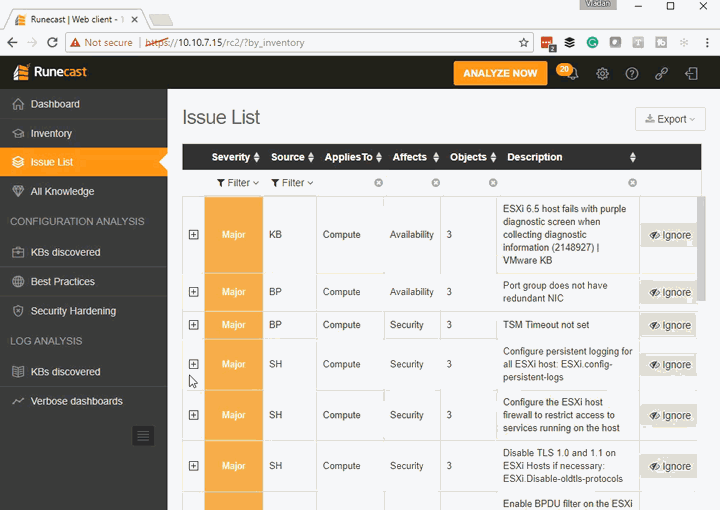Ignore the ESXi host firewall issue
The height and width of the screenshot is (510, 720).
tap(669, 415)
